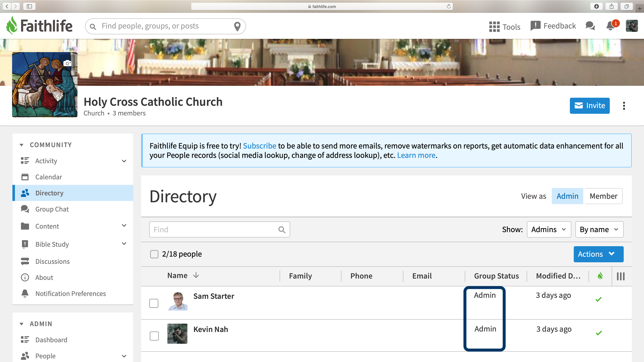Click the browser back arrow

(7, 6)
